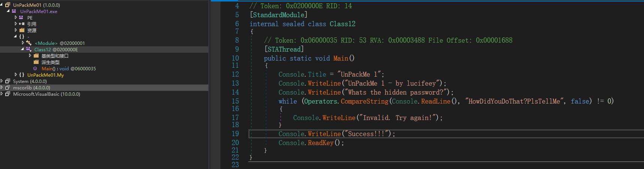Select <Module> @02000001 in the tree
This screenshot has width=644, height=169.
(x=60, y=43)
